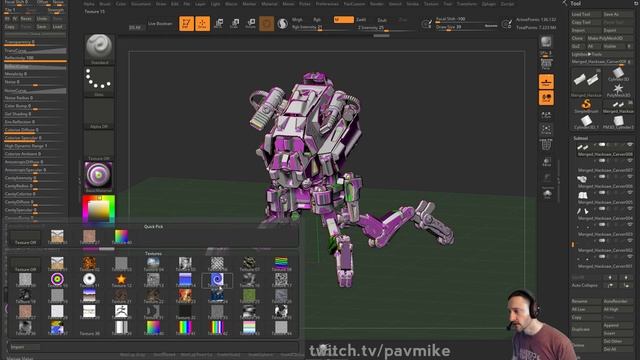Screen dimensions: 640x360
Task: Activate the Draw mode button
Action: pyautogui.click(x=202, y=23)
